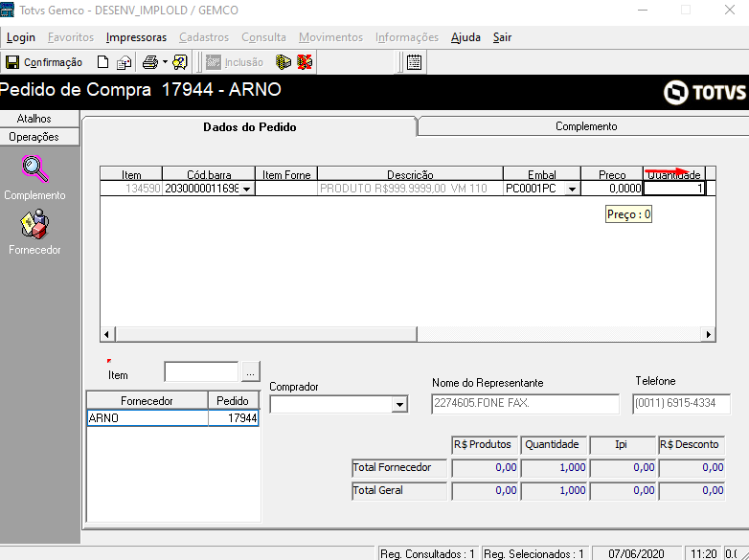Image resolution: width=749 pixels, height=560 pixels.
Task: Click the help question mark icon
Action: pos(180,62)
